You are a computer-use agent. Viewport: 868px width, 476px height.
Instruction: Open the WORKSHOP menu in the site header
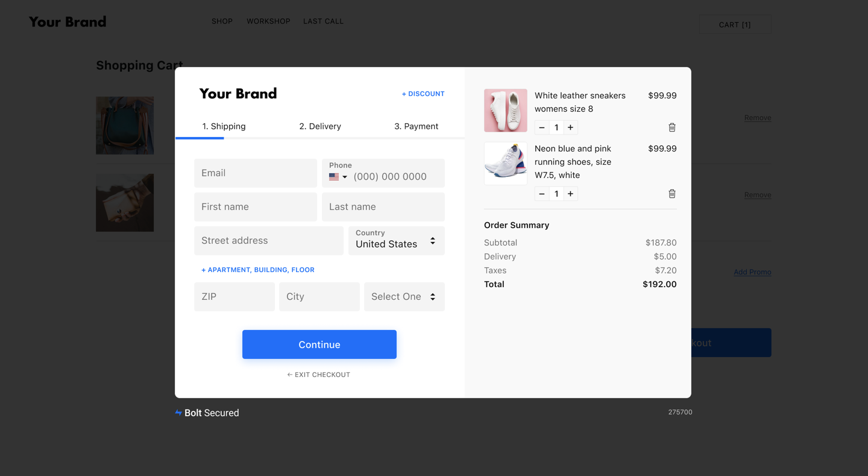(x=268, y=21)
